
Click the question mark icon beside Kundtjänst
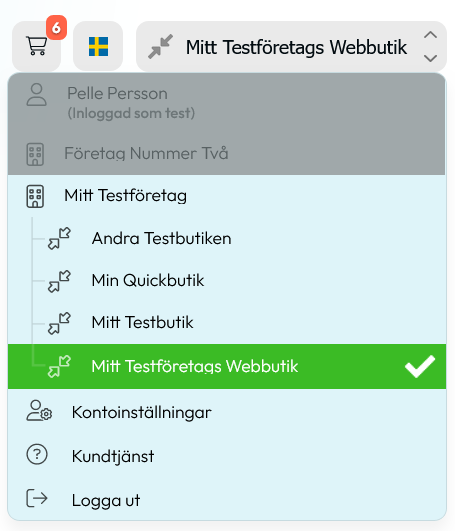[x=37, y=454]
